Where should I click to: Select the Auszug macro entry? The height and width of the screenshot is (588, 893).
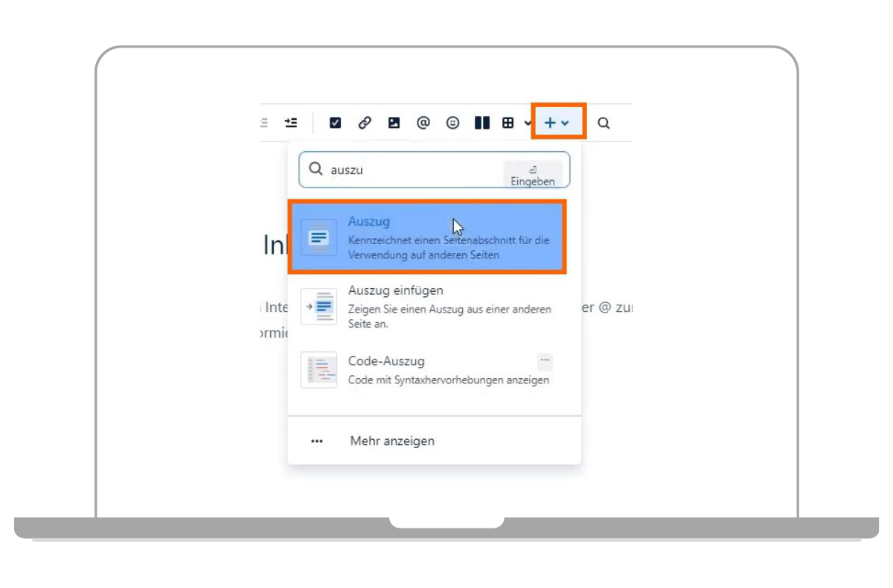[x=427, y=237]
